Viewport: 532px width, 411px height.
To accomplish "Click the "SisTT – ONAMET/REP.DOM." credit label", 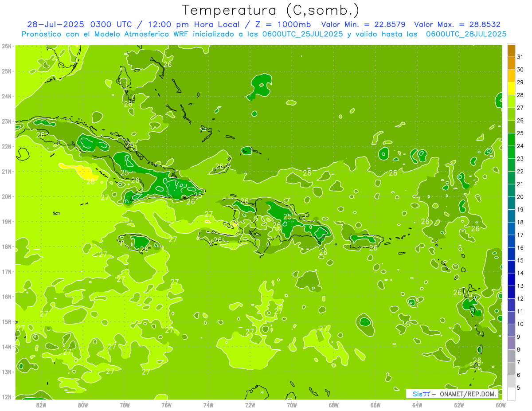I will pos(452,394).
